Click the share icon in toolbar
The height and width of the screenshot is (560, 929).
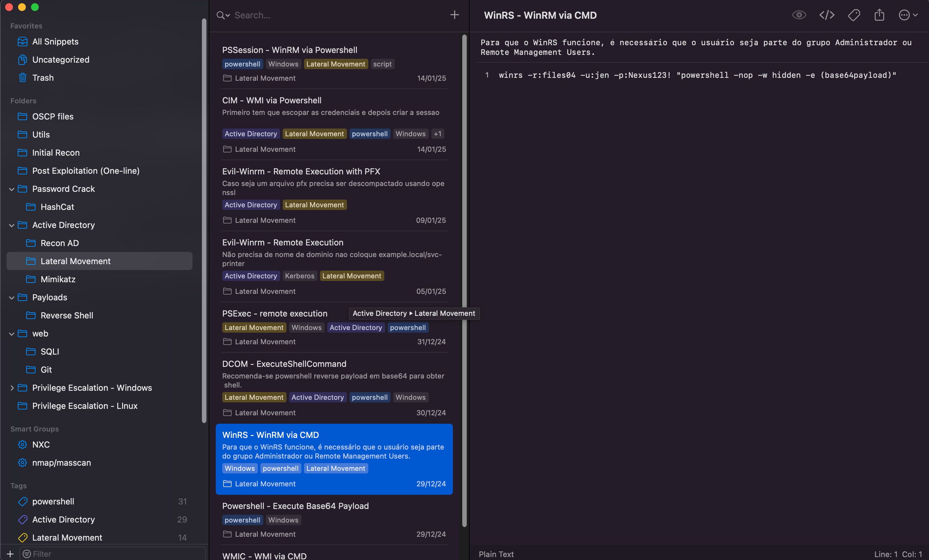pos(879,15)
